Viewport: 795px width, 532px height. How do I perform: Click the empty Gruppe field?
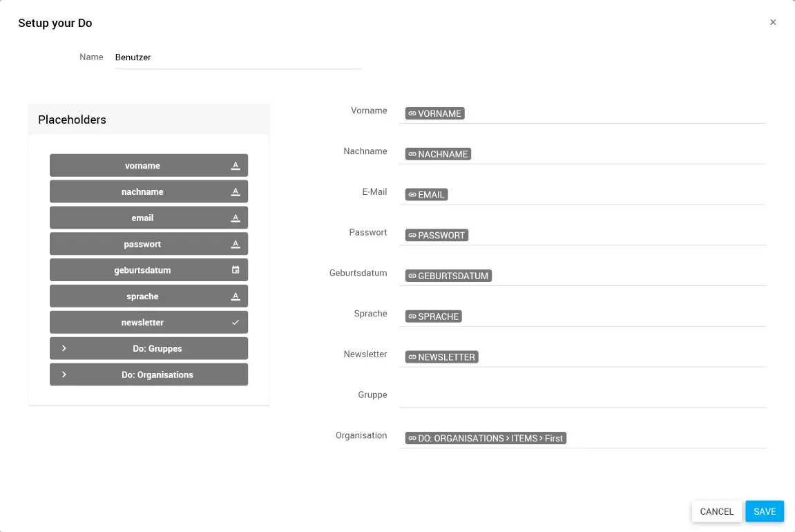[x=582, y=397]
